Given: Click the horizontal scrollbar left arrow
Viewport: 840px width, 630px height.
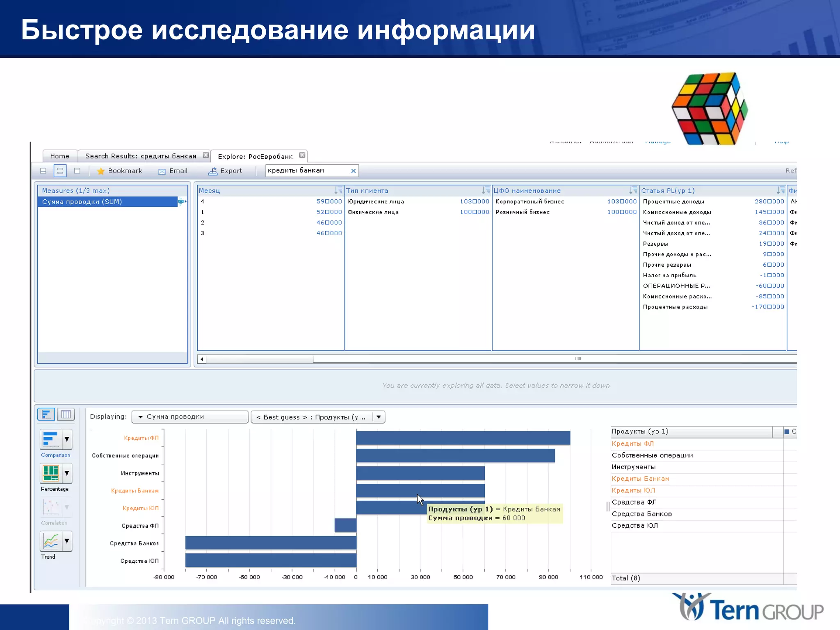Looking at the screenshot, I should point(201,359).
